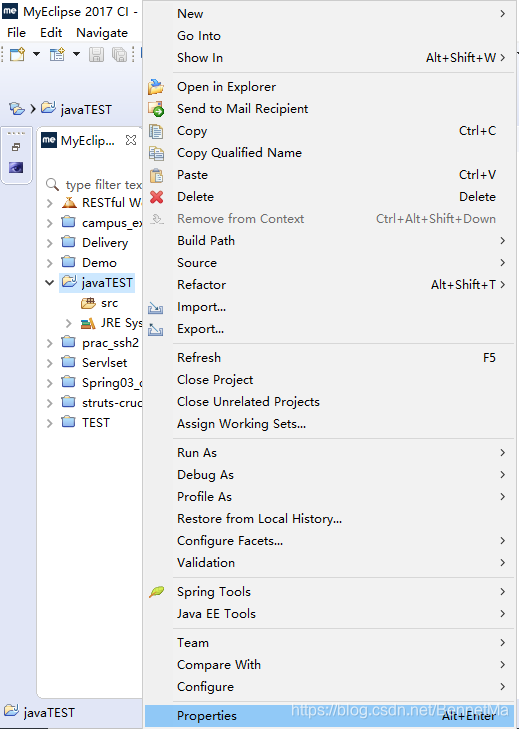Open the New submenu

tap(329, 13)
